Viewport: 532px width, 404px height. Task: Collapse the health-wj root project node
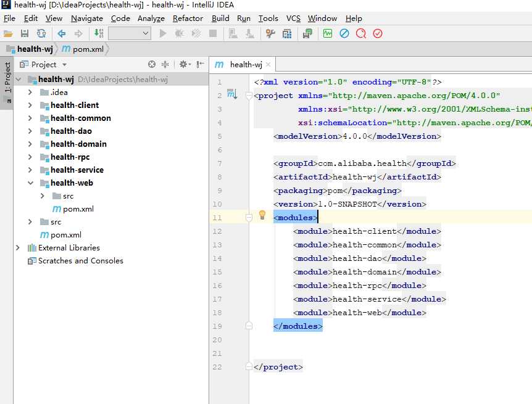(19, 80)
